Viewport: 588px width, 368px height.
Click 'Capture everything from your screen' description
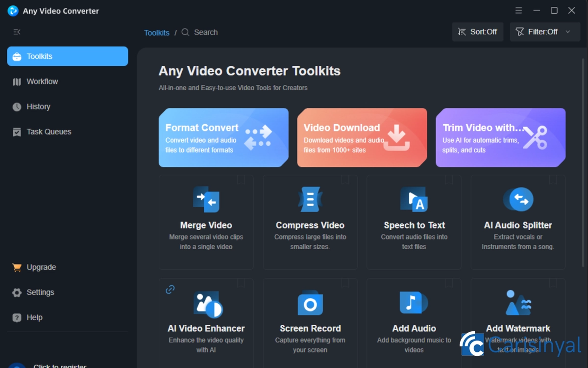pyautogui.click(x=310, y=345)
